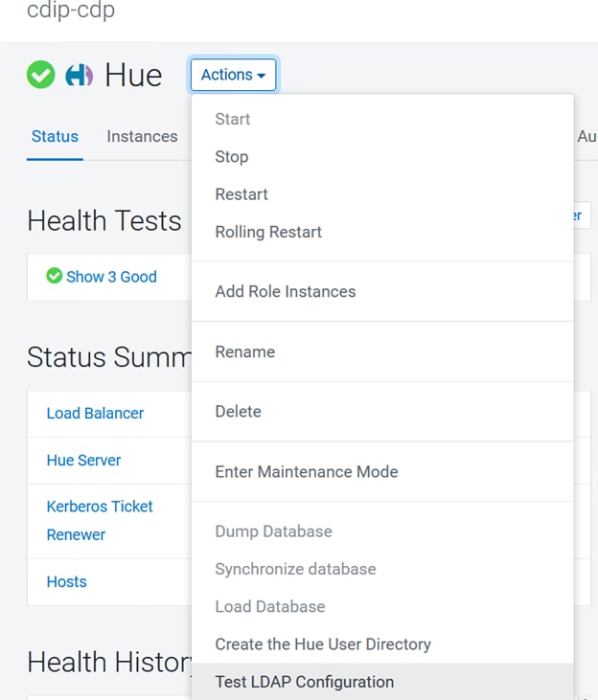Screen dimensions: 598x700
Task: Click the green health status checkmark icon beside Hue
Action: click(x=40, y=75)
